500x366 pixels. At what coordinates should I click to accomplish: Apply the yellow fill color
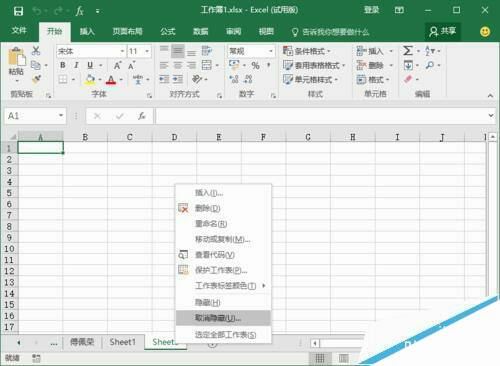90,80
